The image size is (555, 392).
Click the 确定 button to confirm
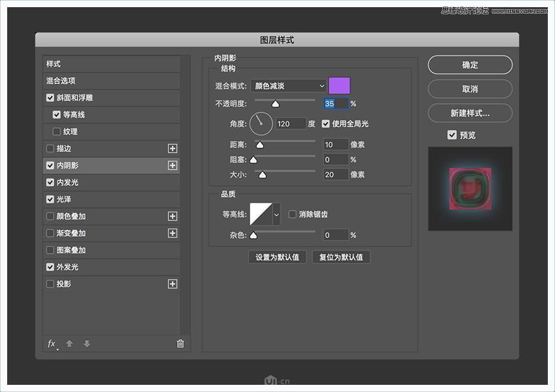tap(469, 65)
